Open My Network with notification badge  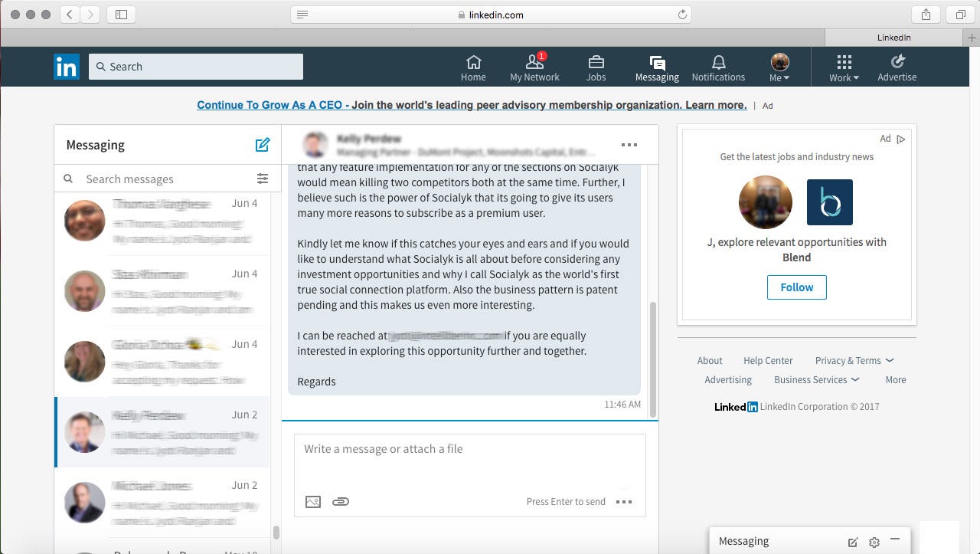coord(534,67)
